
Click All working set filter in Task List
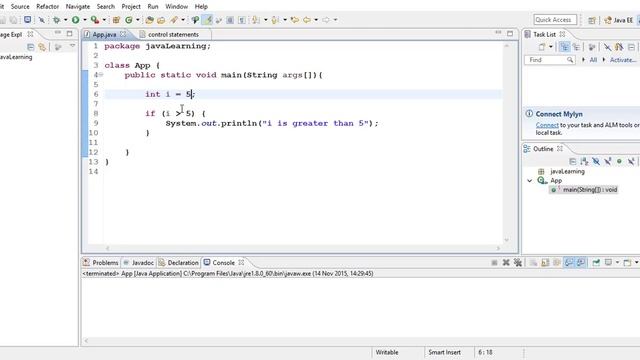[x=593, y=60]
